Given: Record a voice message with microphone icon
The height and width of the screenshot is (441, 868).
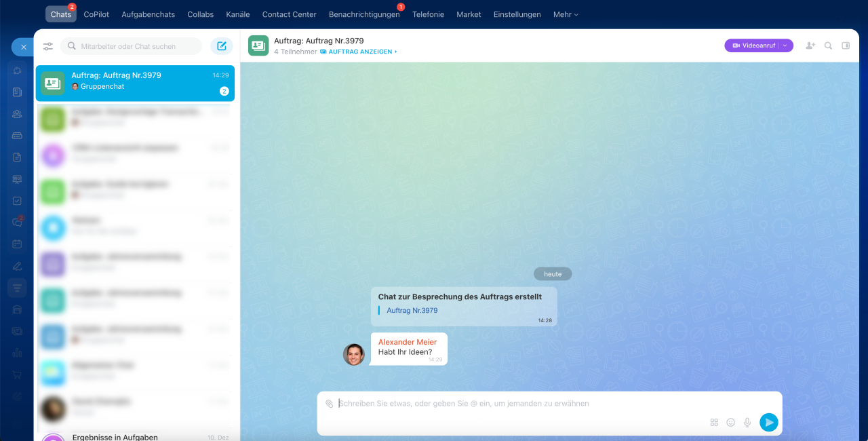Looking at the screenshot, I should pos(747,422).
